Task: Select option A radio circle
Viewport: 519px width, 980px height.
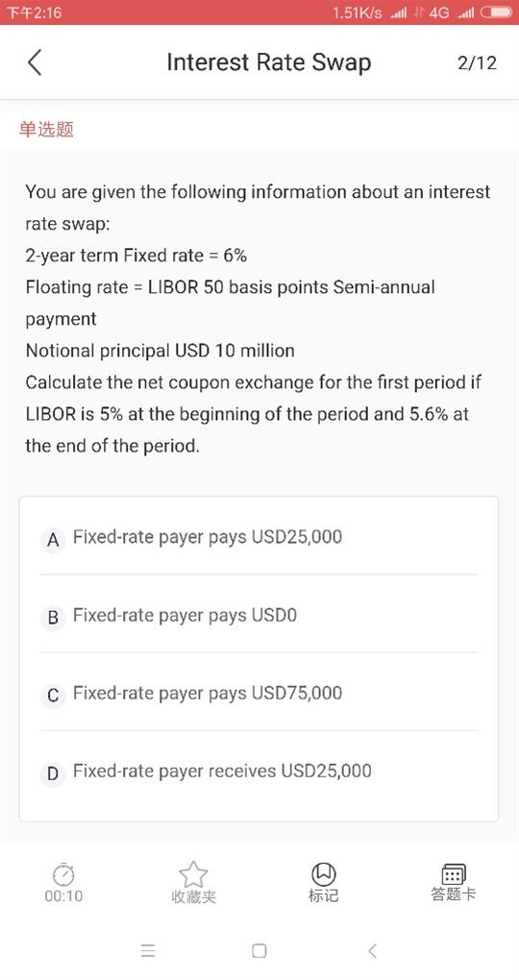Action: tap(53, 539)
